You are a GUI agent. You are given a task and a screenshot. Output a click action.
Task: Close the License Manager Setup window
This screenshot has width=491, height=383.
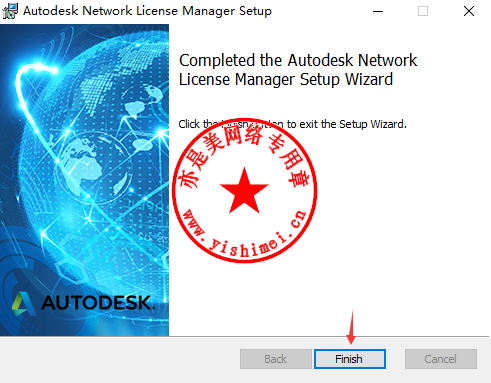click(x=469, y=11)
